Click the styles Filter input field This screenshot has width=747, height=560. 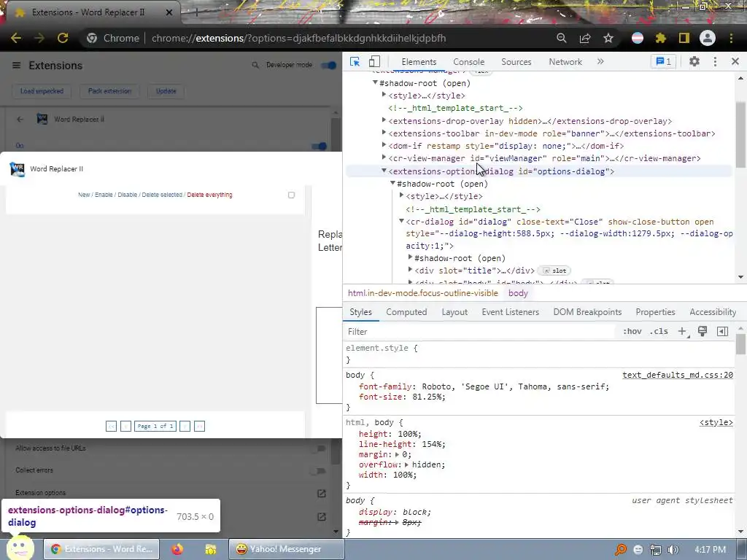click(479, 332)
